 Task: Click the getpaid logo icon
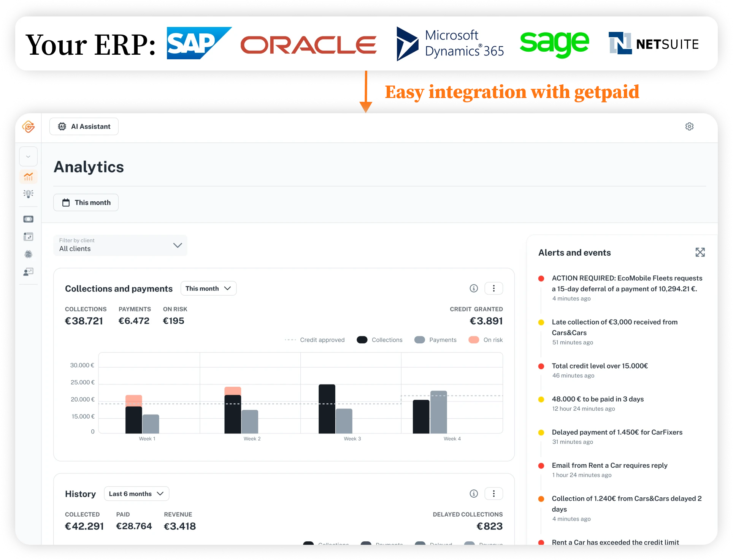point(28,127)
